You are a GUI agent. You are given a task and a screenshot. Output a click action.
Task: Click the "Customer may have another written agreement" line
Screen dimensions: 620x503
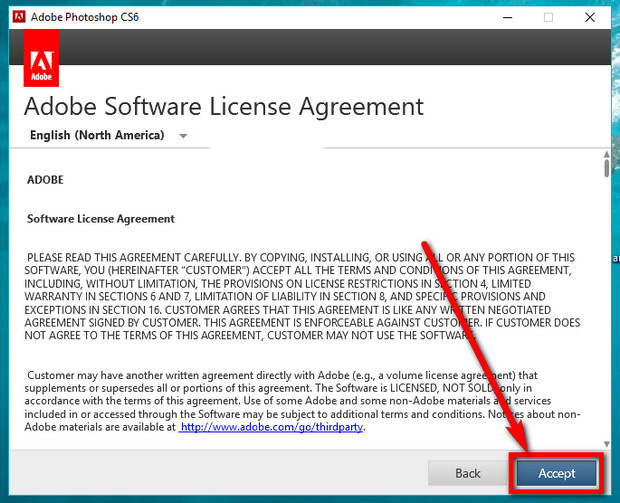(282, 375)
